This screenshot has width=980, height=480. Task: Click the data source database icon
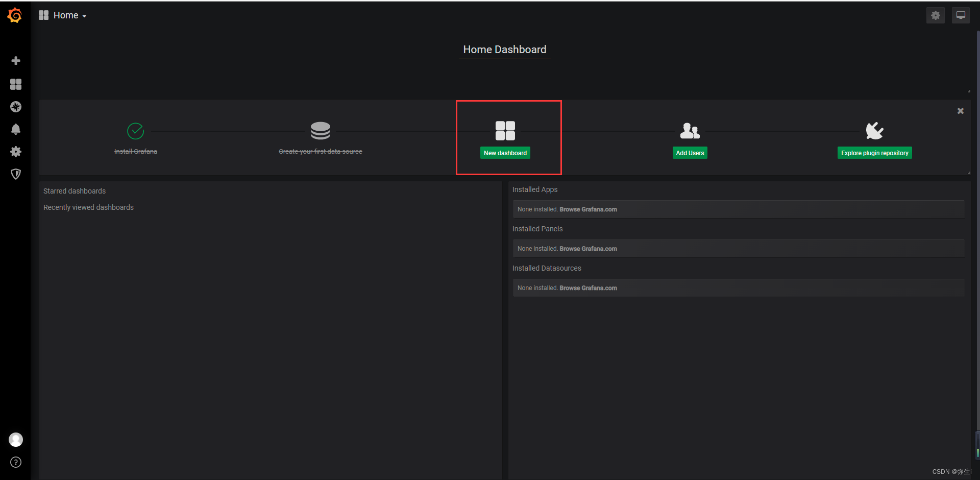click(321, 131)
